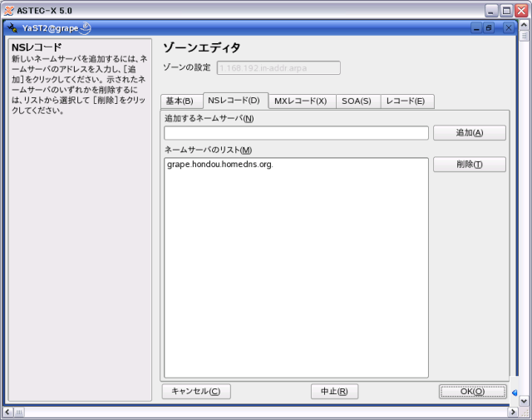The height and width of the screenshot is (420, 532).
Task: Click the キャンセル(C) cancel button
Action: (196, 391)
